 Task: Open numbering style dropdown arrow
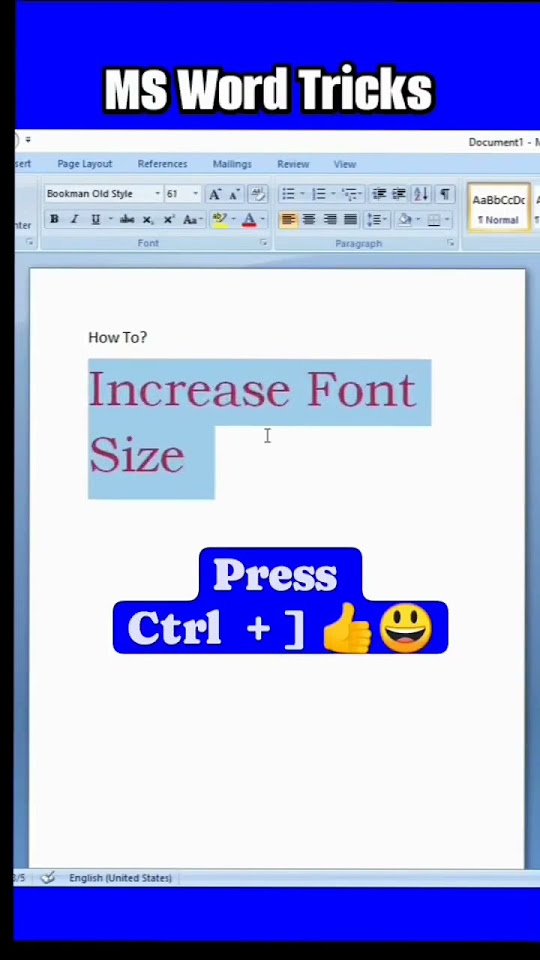click(333, 194)
